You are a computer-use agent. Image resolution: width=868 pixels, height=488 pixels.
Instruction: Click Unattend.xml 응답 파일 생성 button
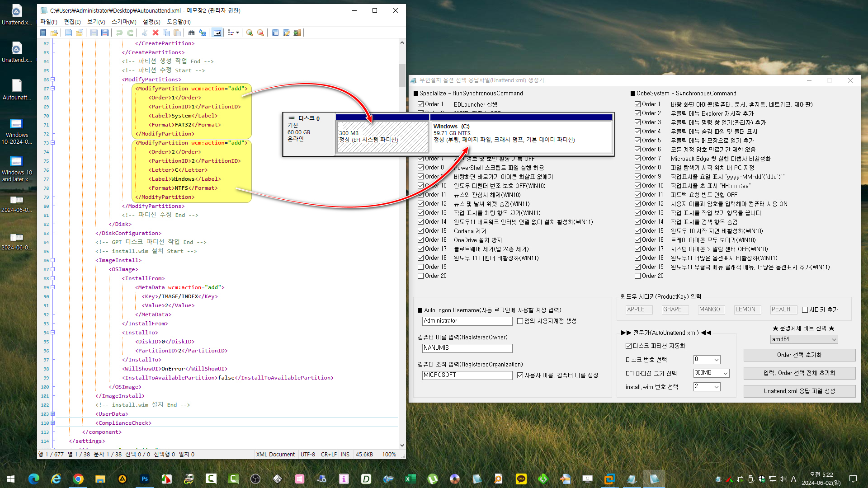(799, 391)
